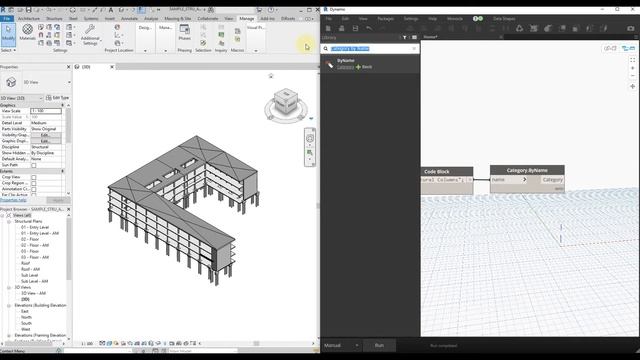Click Open file icon in Dynamo toolbar

[342, 28]
